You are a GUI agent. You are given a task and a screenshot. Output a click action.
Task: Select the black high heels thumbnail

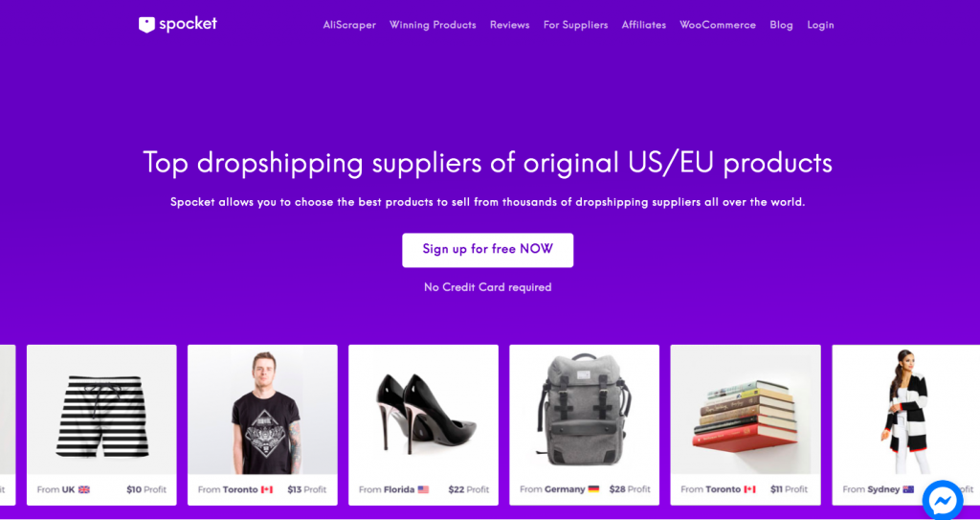[x=424, y=411]
